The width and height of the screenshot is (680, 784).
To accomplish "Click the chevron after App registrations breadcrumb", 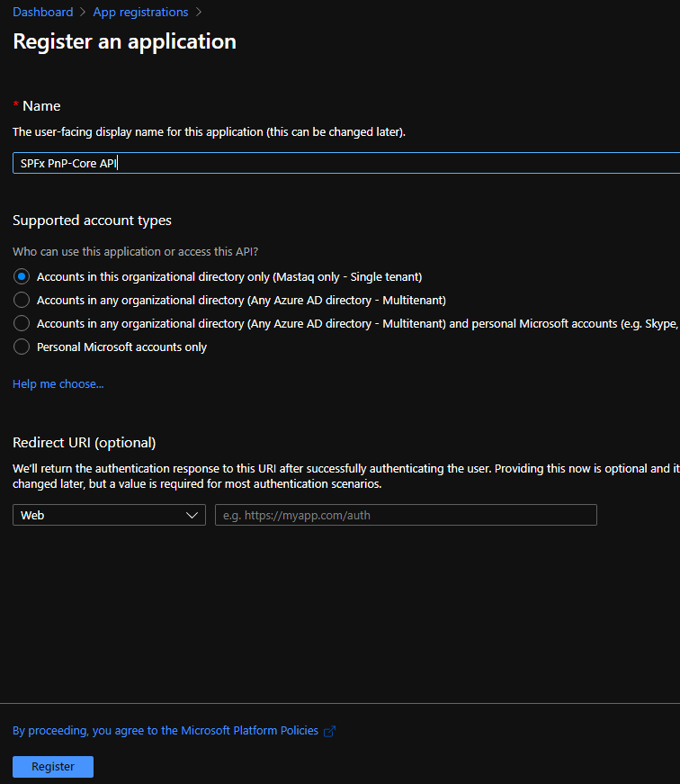I will tap(199, 13).
